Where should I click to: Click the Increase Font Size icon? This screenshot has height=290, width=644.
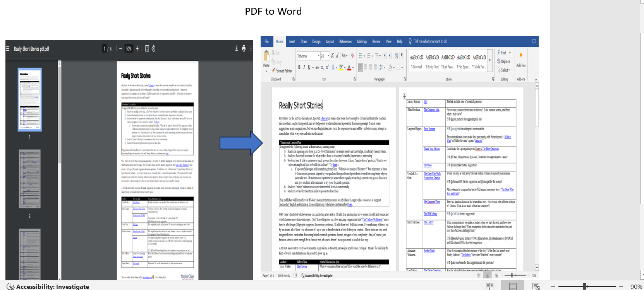click(x=332, y=56)
